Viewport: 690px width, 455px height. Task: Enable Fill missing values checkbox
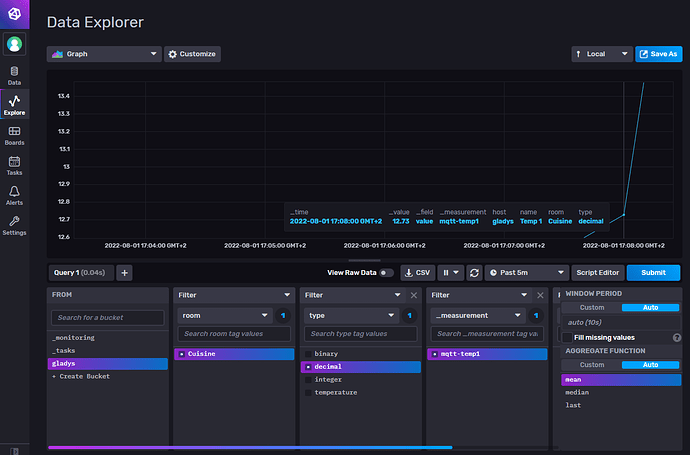[x=567, y=338]
